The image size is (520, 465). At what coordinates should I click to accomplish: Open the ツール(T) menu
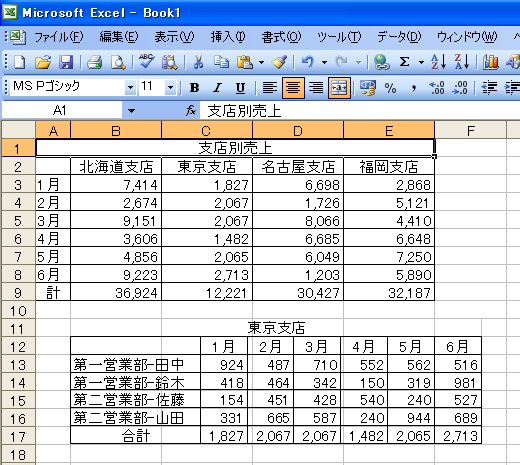[339, 36]
